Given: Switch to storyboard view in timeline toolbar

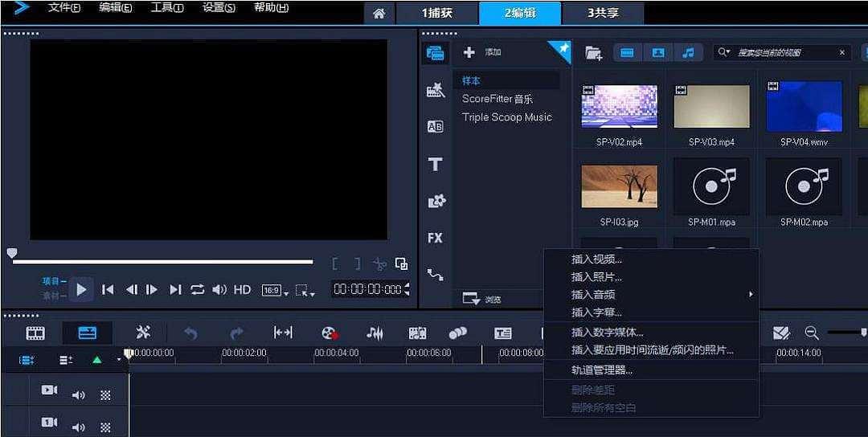Looking at the screenshot, I should [x=35, y=333].
